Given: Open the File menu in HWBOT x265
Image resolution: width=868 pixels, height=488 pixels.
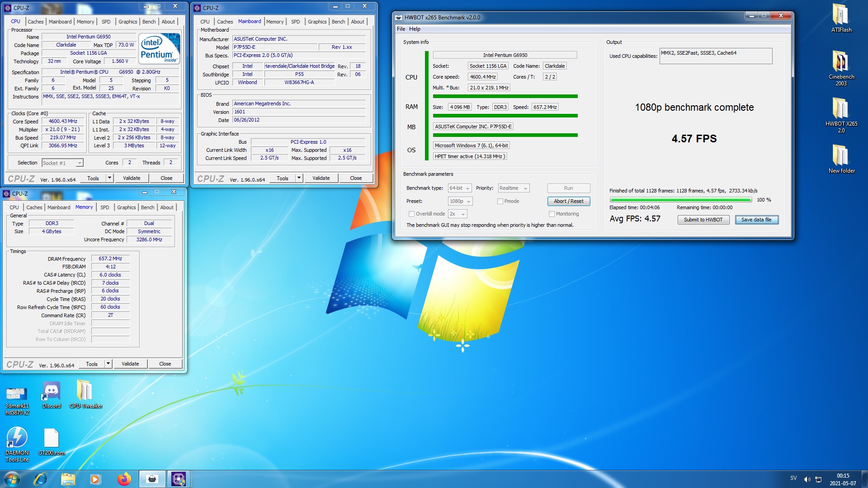Looking at the screenshot, I should [x=401, y=29].
